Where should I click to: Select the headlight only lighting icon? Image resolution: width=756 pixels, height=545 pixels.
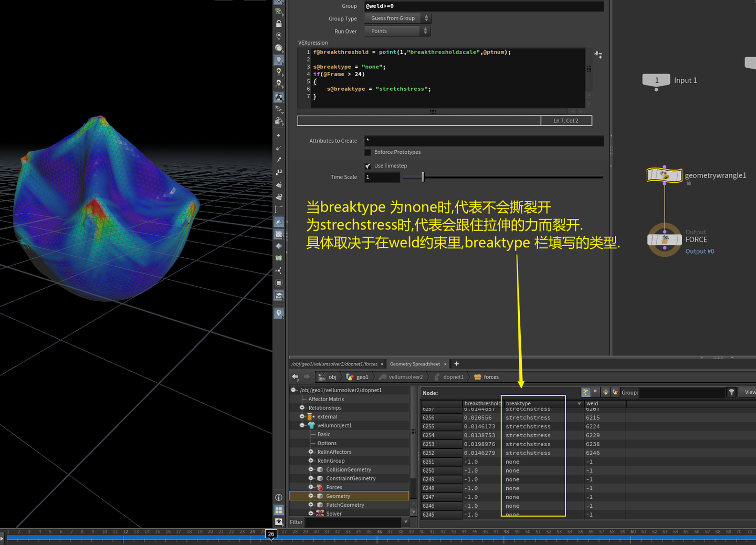(279, 48)
